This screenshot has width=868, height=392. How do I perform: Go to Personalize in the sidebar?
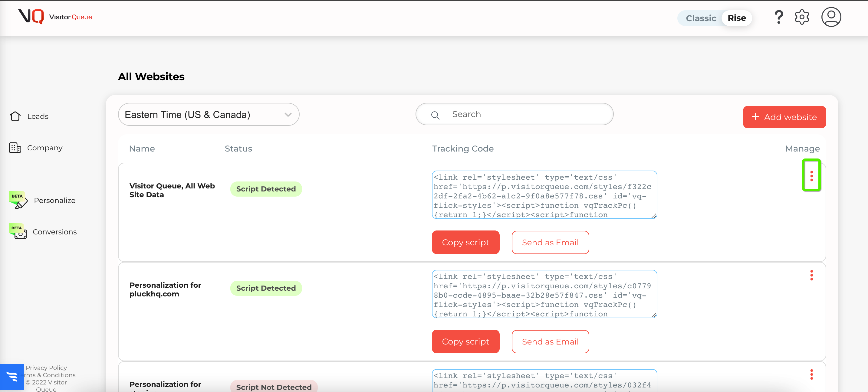54,200
